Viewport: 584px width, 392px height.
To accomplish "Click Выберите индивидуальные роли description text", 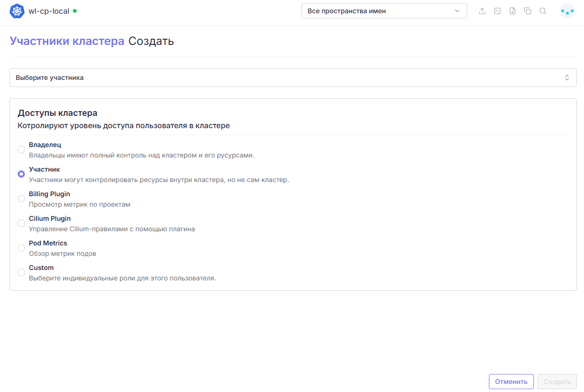I will pos(122,278).
